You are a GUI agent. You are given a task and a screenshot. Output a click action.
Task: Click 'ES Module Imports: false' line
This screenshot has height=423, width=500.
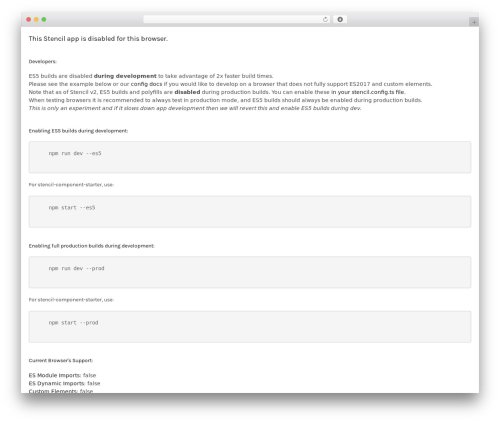62,375
